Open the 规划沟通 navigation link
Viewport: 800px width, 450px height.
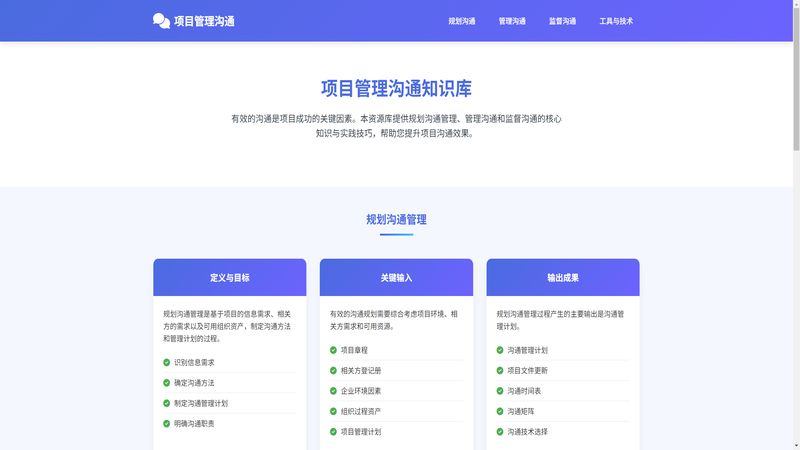pyautogui.click(x=462, y=21)
